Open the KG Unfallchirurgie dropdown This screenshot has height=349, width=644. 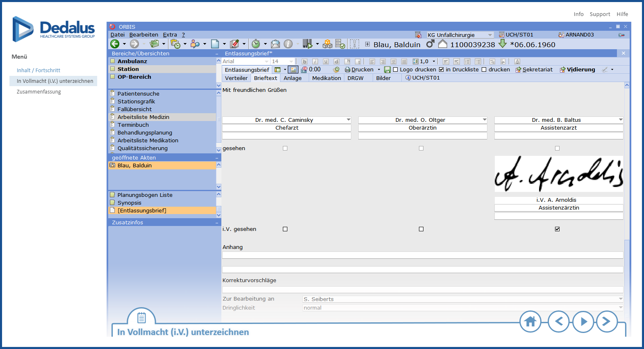point(490,35)
